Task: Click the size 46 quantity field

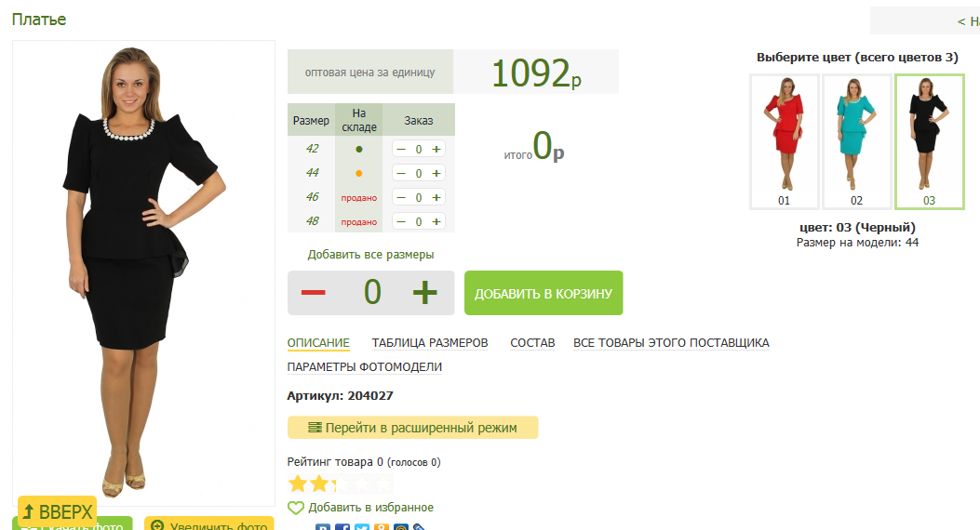Action: click(419, 197)
